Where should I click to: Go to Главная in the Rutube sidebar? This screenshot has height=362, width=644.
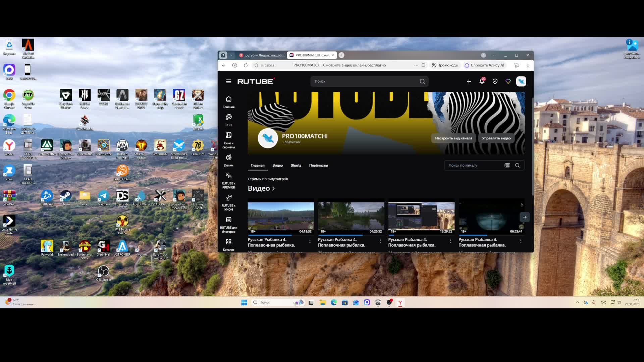(229, 102)
